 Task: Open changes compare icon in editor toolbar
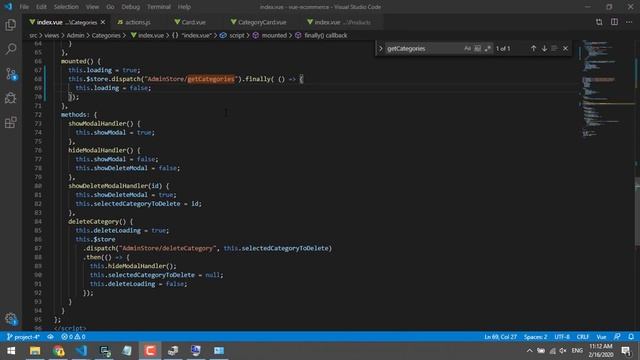(599, 22)
